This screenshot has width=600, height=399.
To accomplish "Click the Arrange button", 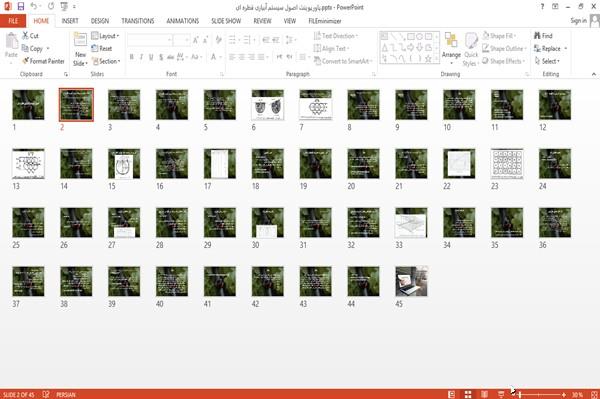I will (451, 48).
